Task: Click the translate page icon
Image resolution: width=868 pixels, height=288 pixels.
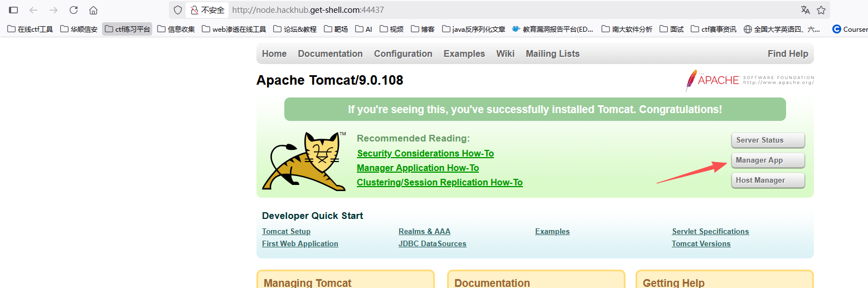Action: pyautogui.click(x=806, y=10)
